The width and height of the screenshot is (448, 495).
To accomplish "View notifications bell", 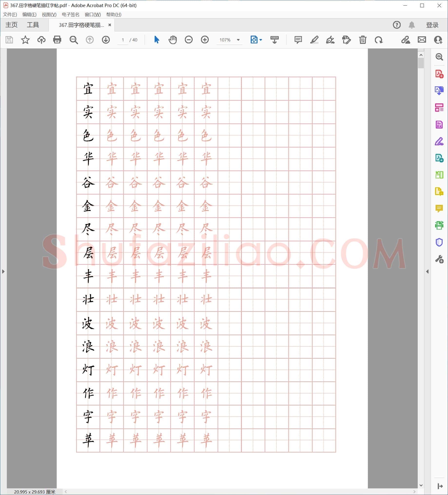I will 412,25.
